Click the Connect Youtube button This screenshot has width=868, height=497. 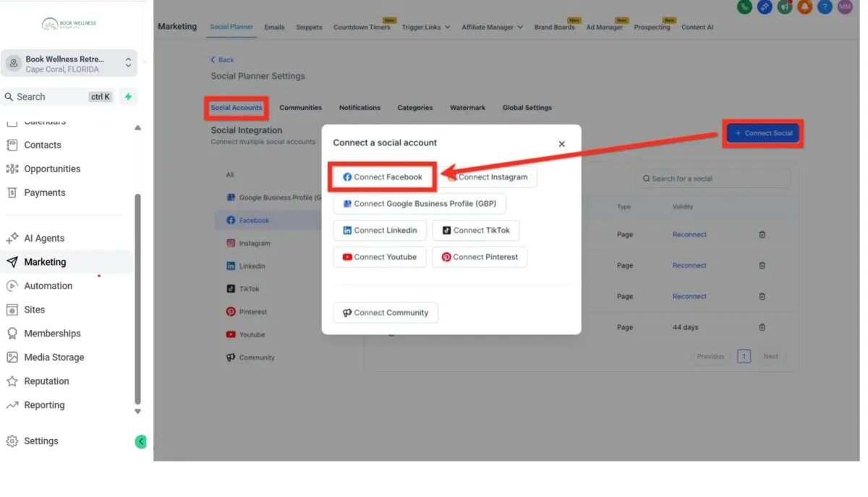(x=380, y=258)
